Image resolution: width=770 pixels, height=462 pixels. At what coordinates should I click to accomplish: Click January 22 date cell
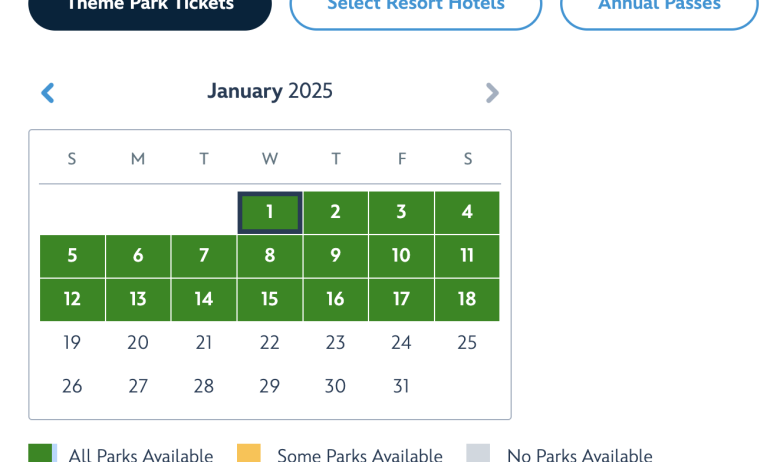click(270, 343)
